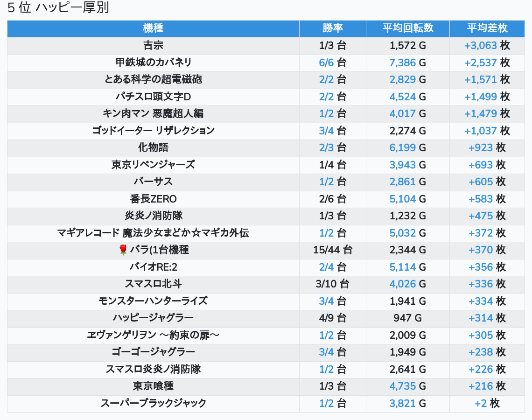Click the 7,386 average spins value
This screenshot has width=532, height=420.
pos(402,63)
